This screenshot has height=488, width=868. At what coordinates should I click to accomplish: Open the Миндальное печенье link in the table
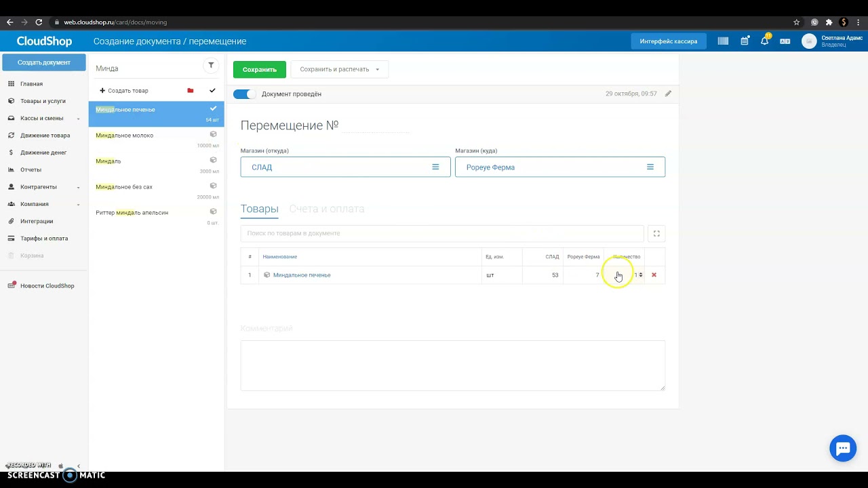click(x=302, y=275)
